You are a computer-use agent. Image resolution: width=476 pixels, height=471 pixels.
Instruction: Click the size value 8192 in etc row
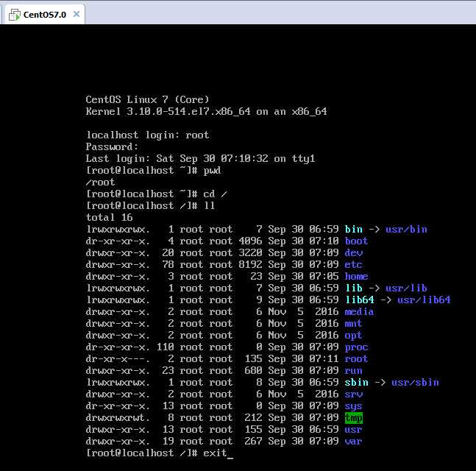click(250, 264)
